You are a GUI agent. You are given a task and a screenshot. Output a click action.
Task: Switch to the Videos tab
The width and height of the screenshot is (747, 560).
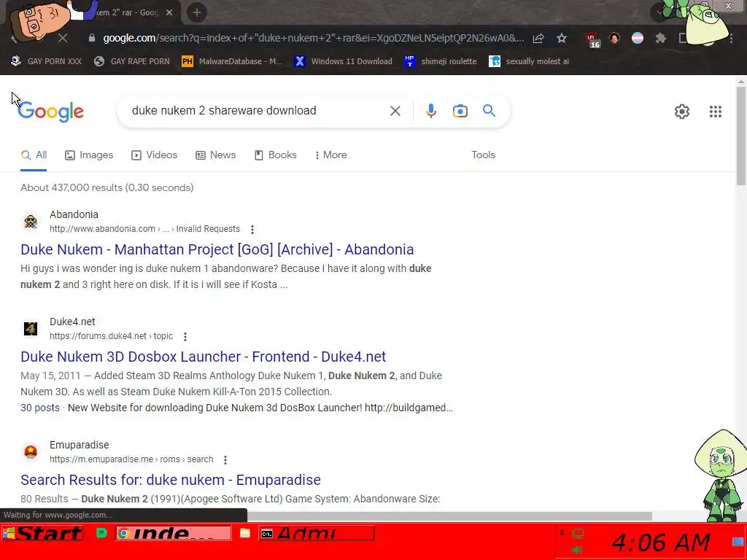coord(155,155)
